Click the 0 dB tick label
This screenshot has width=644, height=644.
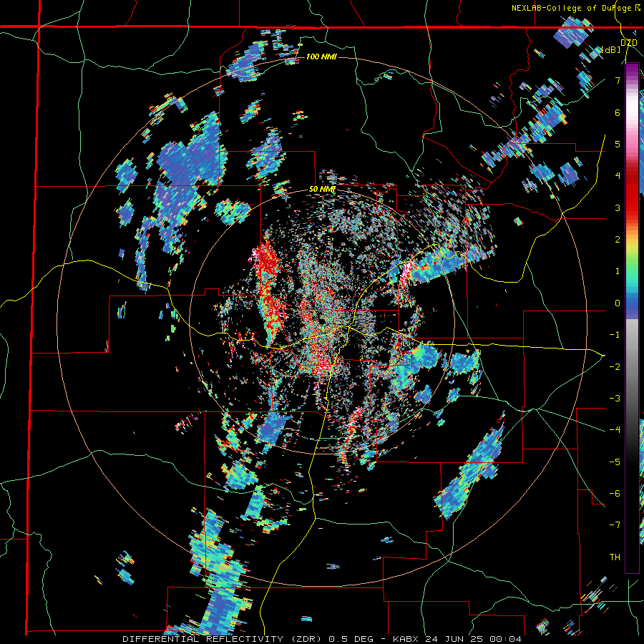click(x=618, y=303)
